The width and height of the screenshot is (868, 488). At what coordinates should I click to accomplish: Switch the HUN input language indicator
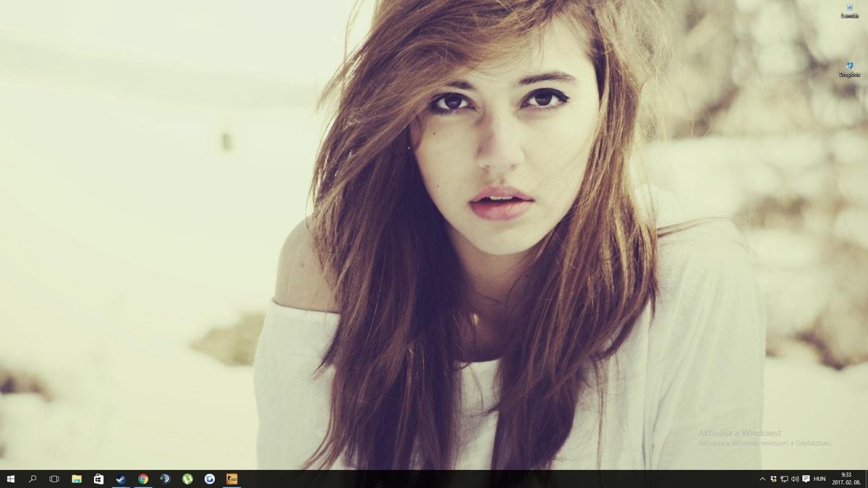[820, 479]
